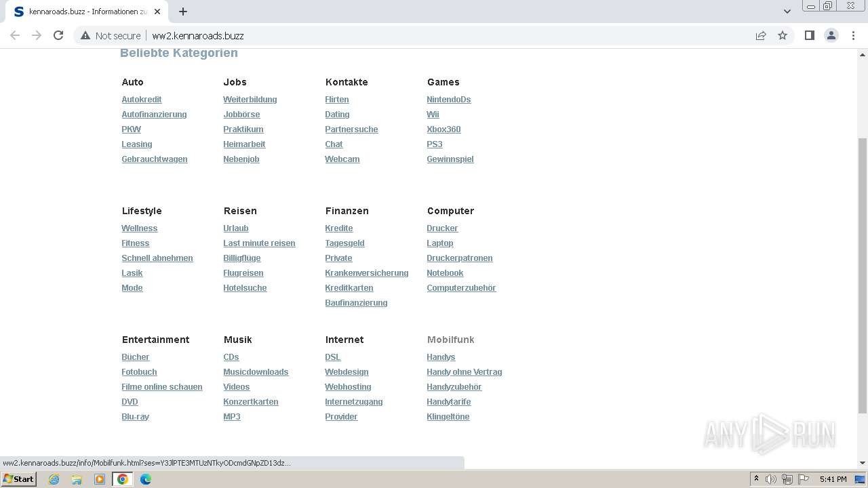Open a new tab with plus button
This screenshot has width=868, height=488.
click(183, 12)
